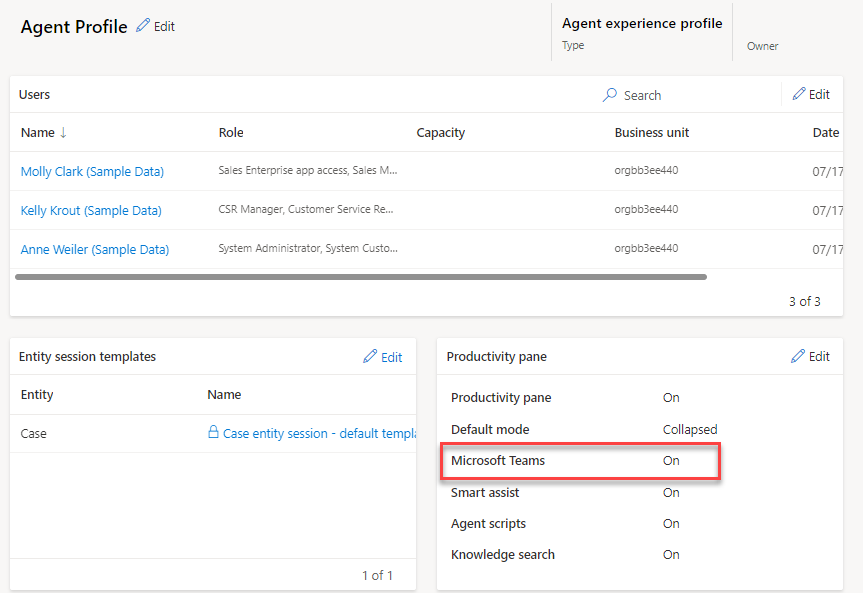Click Edit label for Entity session templates

pyautogui.click(x=391, y=357)
